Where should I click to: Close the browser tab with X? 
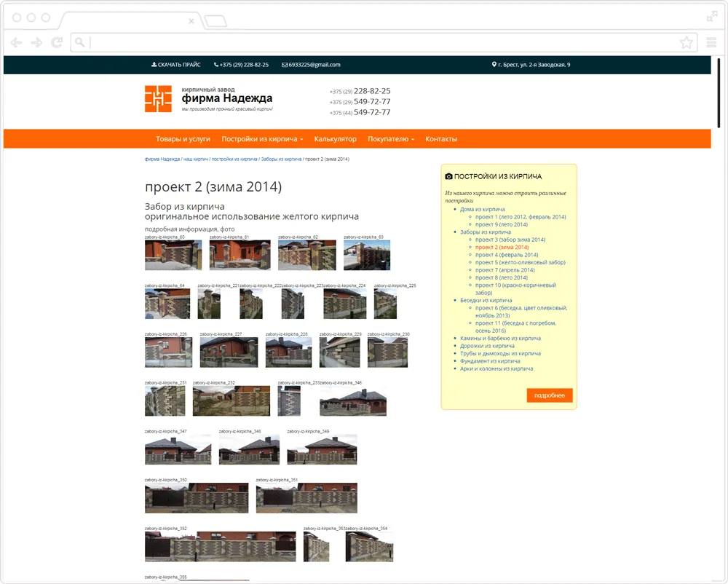[191, 21]
